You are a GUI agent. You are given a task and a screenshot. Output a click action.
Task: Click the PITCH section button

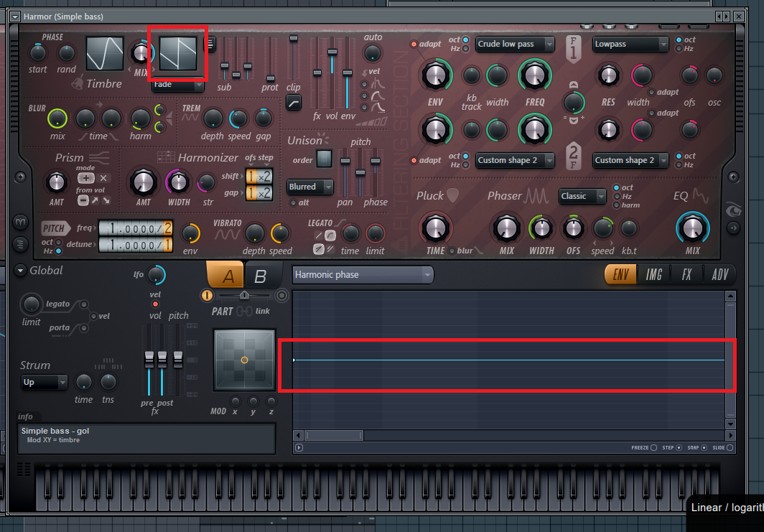pyautogui.click(x=54, y=228)
